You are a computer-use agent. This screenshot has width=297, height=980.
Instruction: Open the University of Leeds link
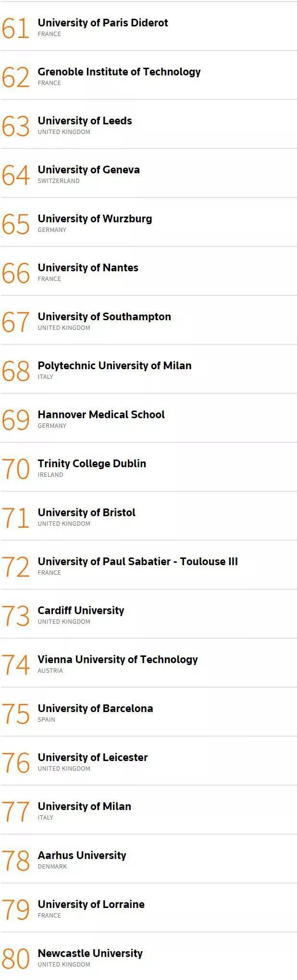[85, 121]
